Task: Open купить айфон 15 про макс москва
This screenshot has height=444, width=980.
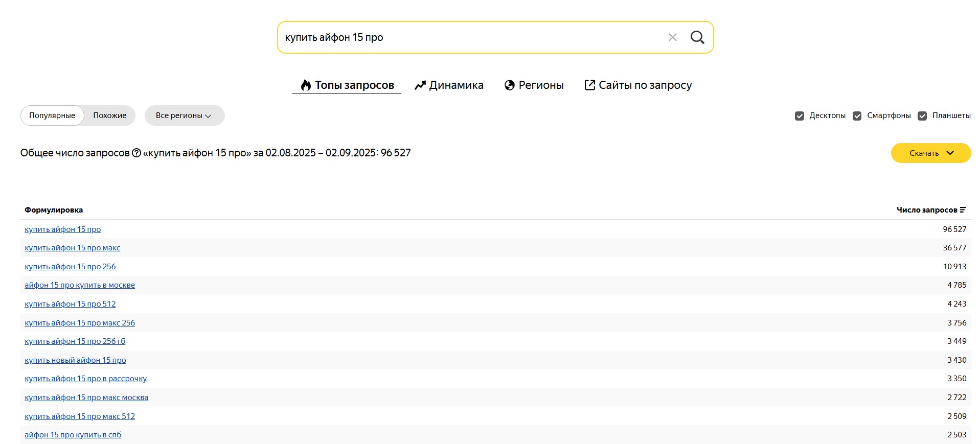Action: click(x=86, y=398)
